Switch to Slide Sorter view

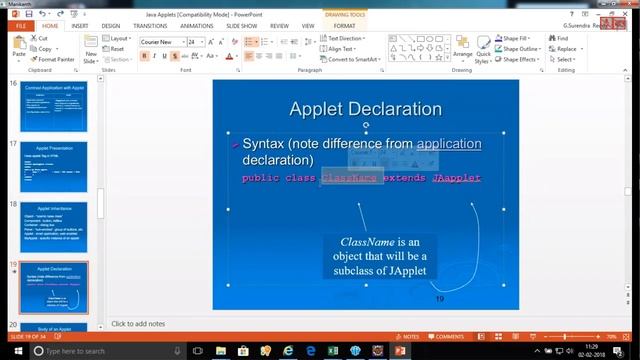[498, 336]
